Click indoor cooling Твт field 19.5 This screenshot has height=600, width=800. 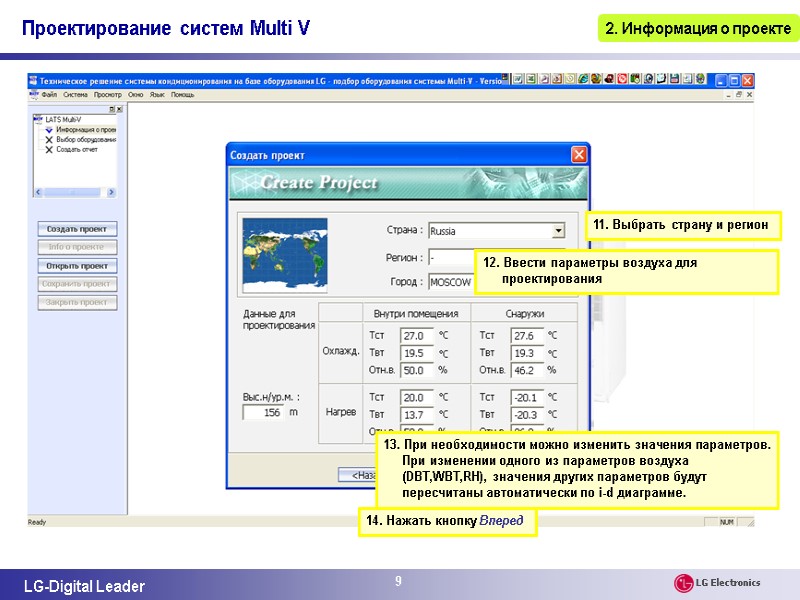point(417,353)
